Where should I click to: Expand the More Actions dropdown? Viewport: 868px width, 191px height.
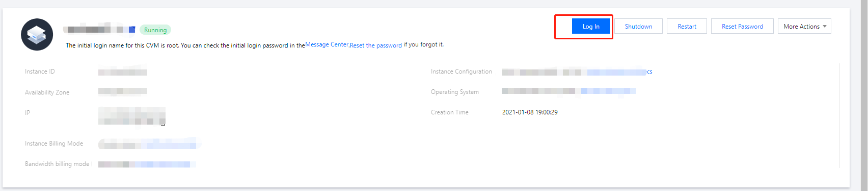point(804,27)
